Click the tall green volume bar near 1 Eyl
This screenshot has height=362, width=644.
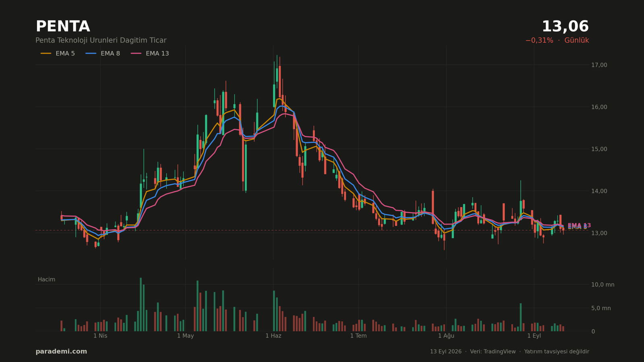click(x=520, y=317)
